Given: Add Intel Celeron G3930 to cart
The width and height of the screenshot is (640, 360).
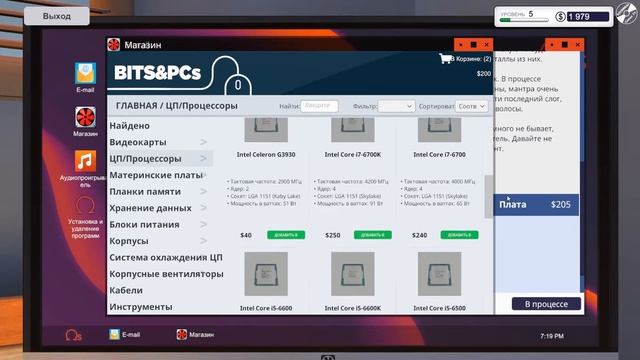Looking at the screenshot, I should (286, 235).
